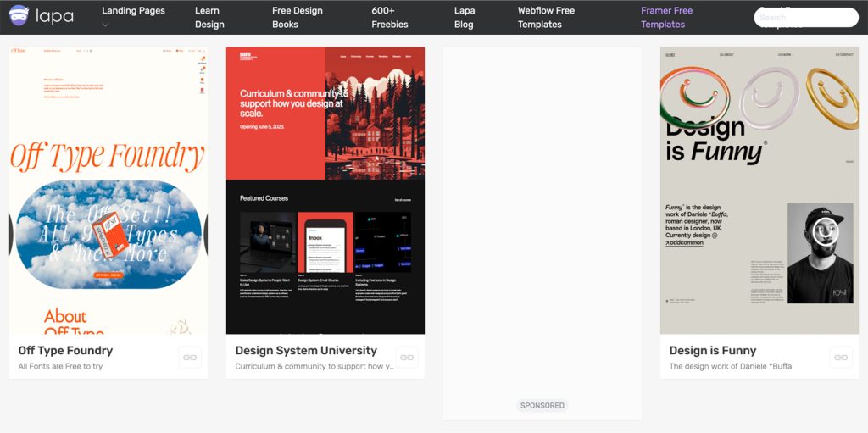
Task: Visit the Lapa Blog link
Action: click(x=464, y=17)
